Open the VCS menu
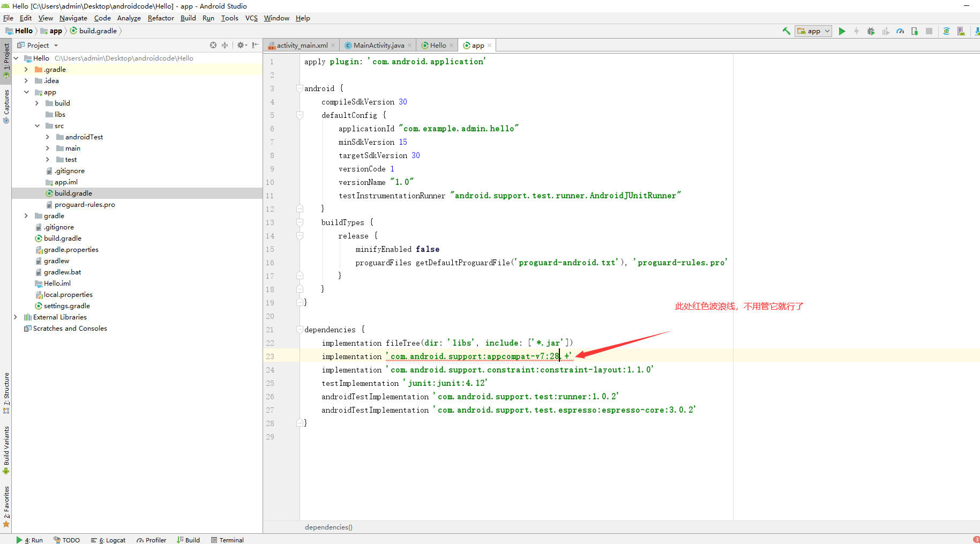The width and height of the screenshot is (980, 544). (251, 18)
